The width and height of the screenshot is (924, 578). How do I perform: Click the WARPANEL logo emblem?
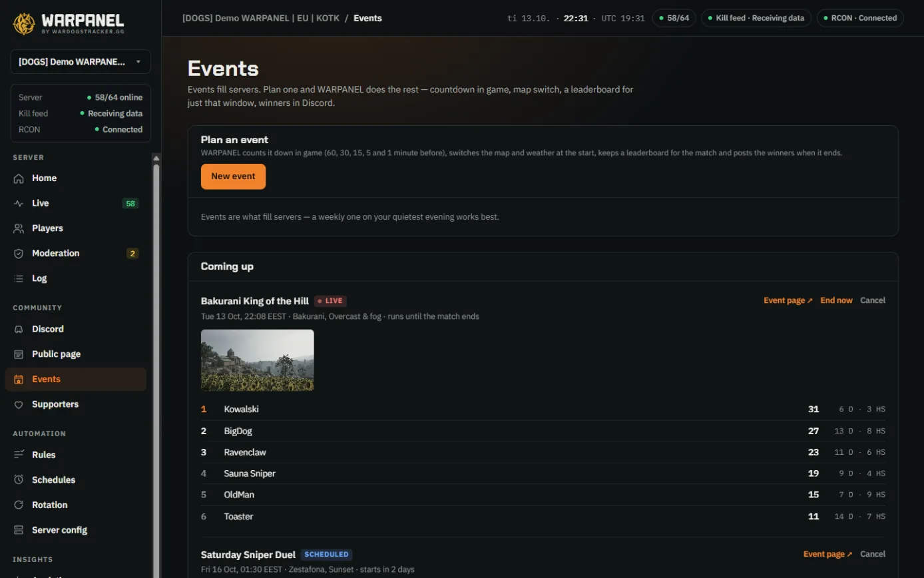[x=24, y=23]
